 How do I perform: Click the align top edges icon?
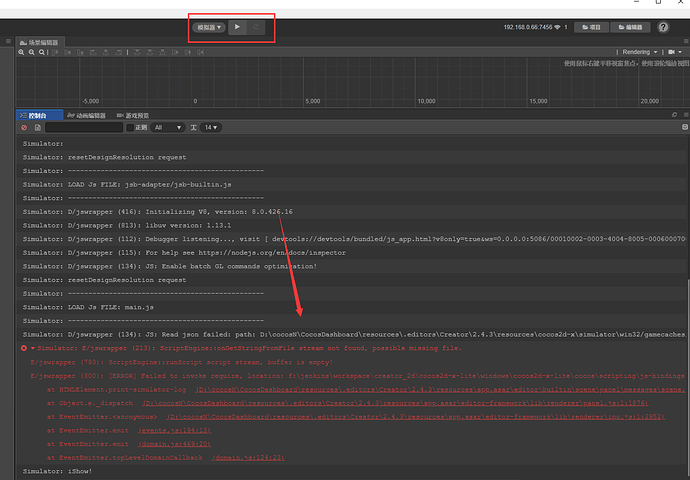[55, 52]
